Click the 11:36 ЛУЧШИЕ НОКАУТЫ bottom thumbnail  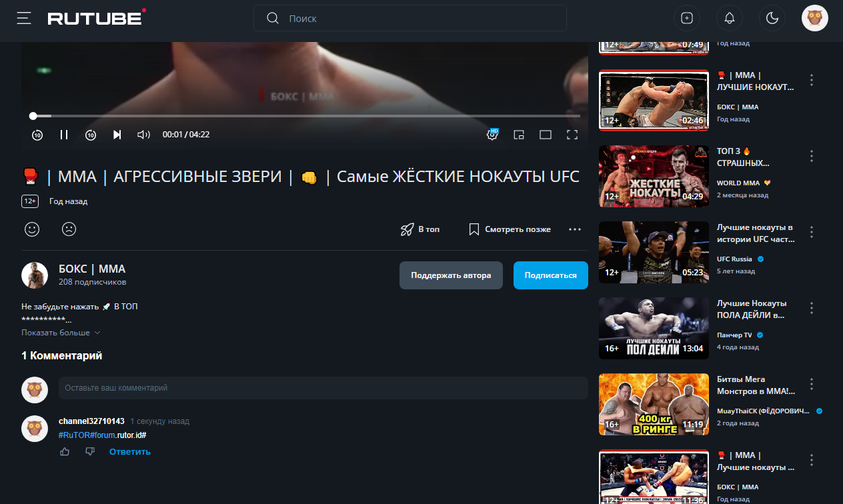pyautogui.click(x=654, y=477)
